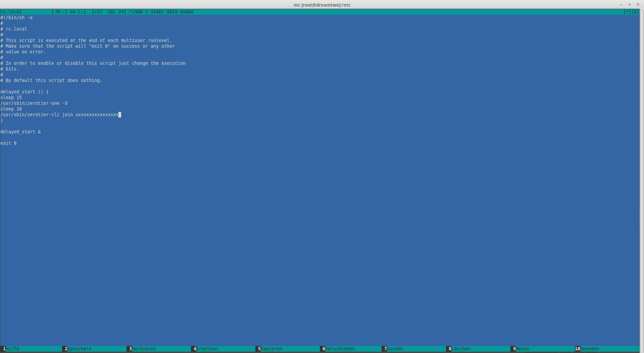Click the "zerotier-cli join" command line

[x=59, y=115]
